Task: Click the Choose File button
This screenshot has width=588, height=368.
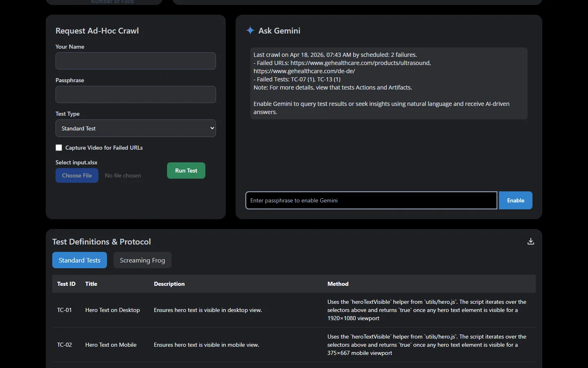Action: coord(77,175)
